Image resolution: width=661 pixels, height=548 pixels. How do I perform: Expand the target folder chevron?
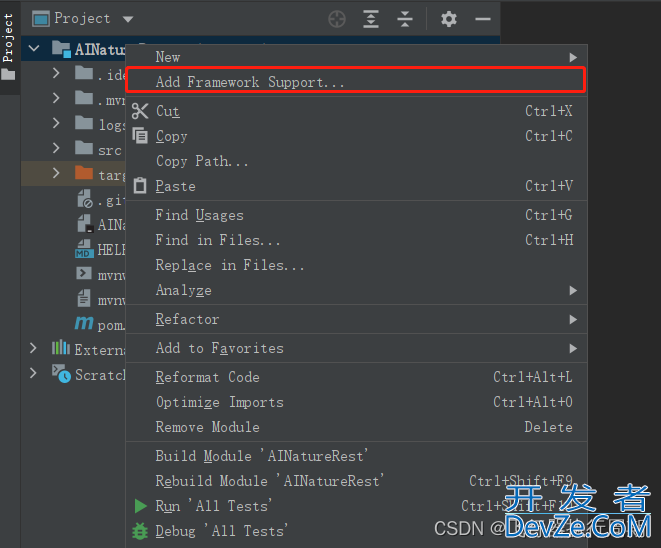56,173
